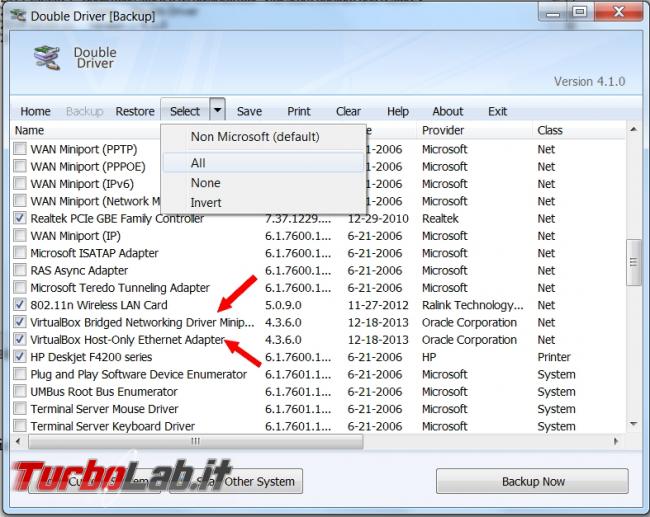Click horizontal scrollbar right arrow
The width and height of the screenshot is (650, 517).
616,441
